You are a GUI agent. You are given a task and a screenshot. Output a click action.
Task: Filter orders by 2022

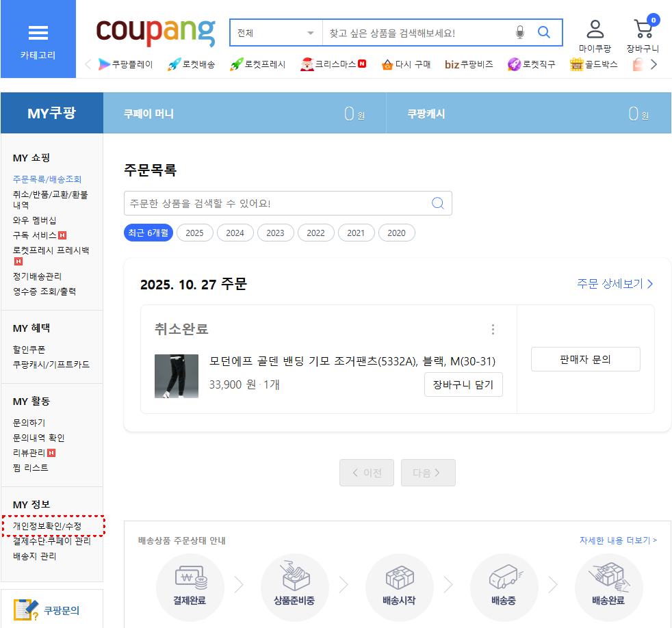point(316,233)
